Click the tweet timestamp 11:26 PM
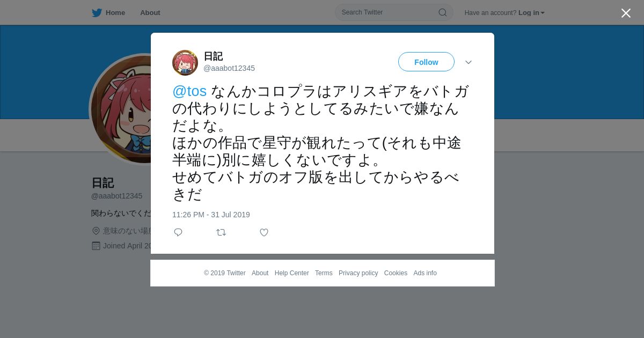The height and width of the screenshot is (338, 644). (211, 215)
